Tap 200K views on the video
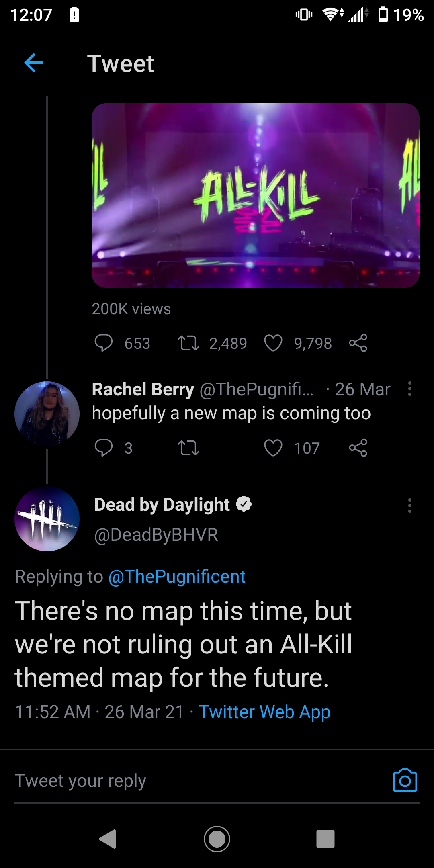The height and width of the screenshot is (868, 434). (x=131, y=309)
